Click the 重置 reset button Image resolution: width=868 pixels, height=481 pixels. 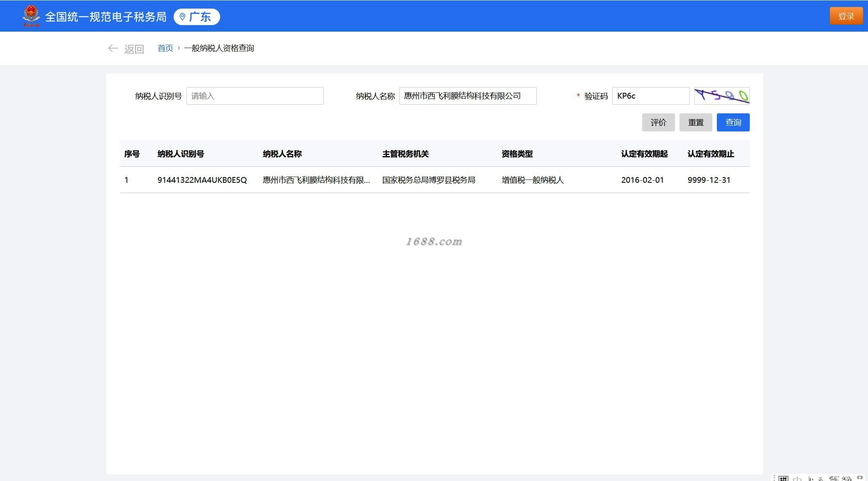coord(695,122)
